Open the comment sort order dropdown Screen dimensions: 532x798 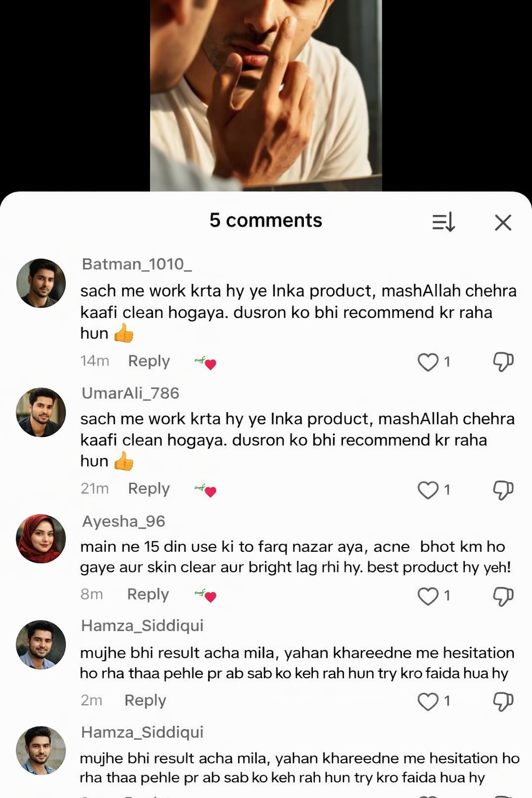click(442, 222)
